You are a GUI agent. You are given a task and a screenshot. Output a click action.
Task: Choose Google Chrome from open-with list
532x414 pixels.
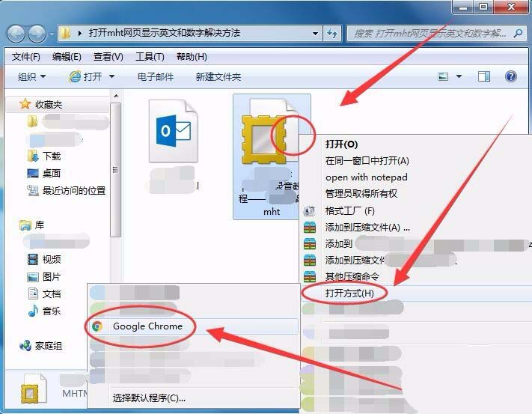(x=147, y=326)
